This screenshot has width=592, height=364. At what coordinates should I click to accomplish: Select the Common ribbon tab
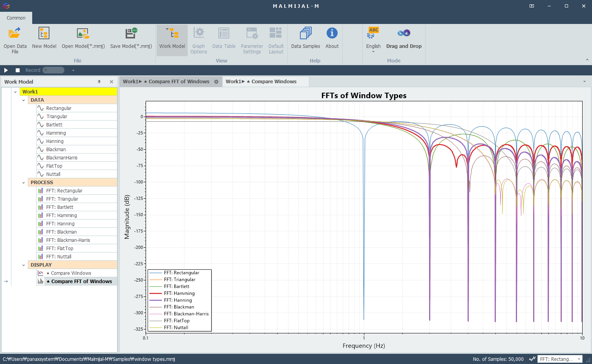click(16, 18)
